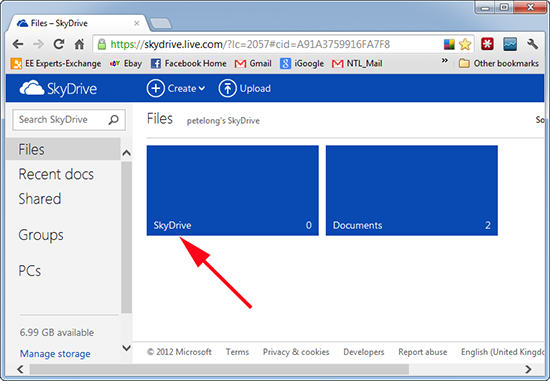550x381 pixels.
Task: Open a new browser tab
Action: pos(161,24)
